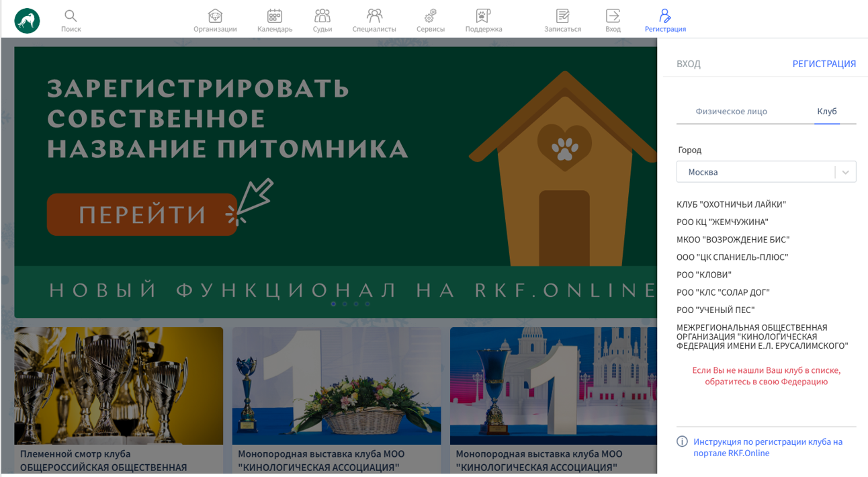Open the Сервисы gears icon
Viewport: 868px width, 477px height.
tap(430, 16)
